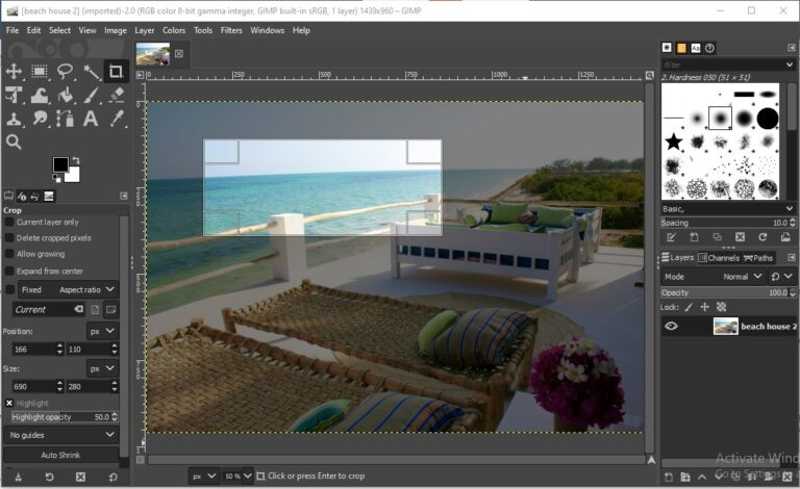Choose the Bucket Fill tool
800x489 pixels.
(66, 96)
